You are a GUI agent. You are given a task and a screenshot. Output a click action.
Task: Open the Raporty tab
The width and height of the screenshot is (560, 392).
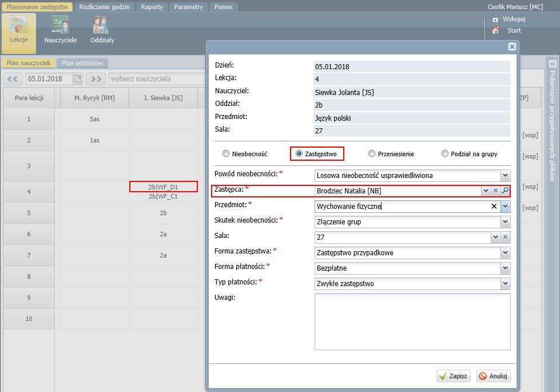click(152, 7)
